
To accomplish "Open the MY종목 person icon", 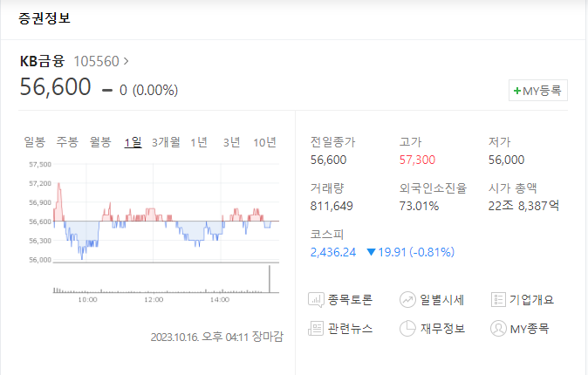I will click(x=498, y=329).
